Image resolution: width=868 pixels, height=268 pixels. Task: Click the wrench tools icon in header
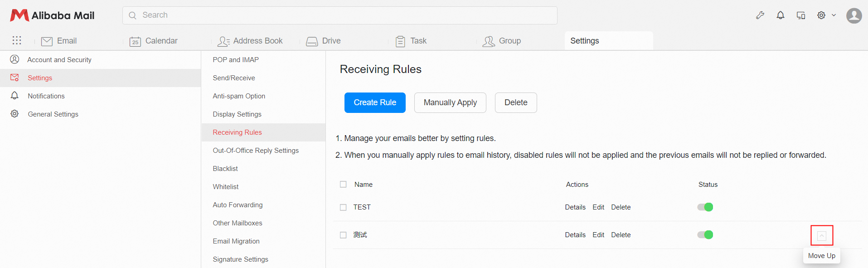click(x=760, y=15)
